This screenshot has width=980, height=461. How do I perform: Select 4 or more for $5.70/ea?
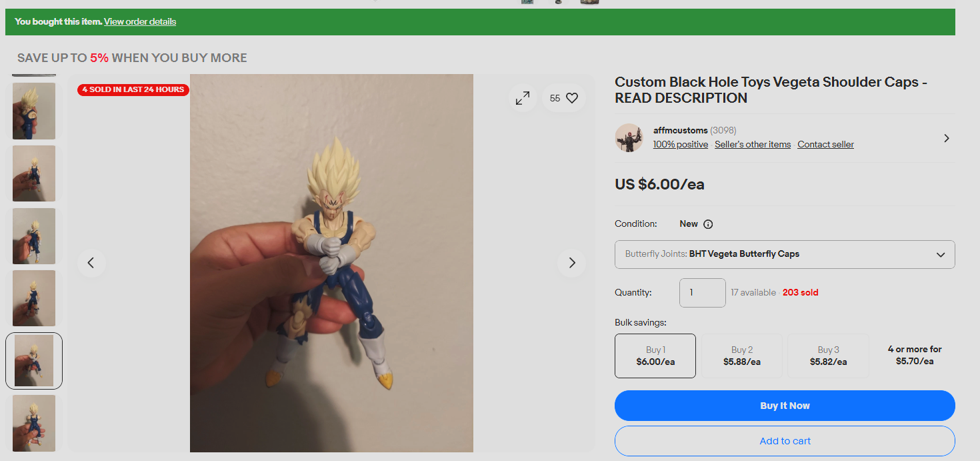pos(915,355)
